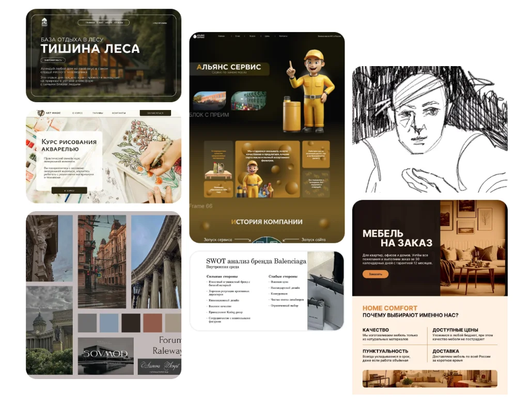Click the Качество heading in furniture layout
Image resolution: width=532 pixels, height=408 pixels.
point(375,329)
